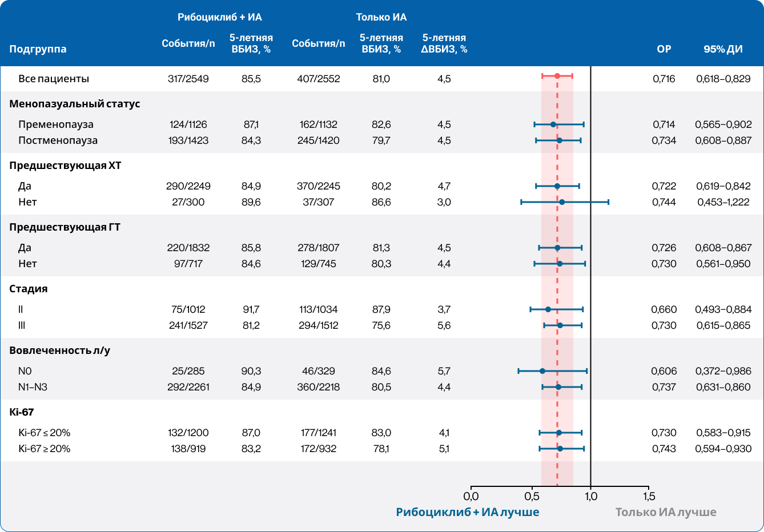
Task: Click the N0 row forest plot dot
Action: coord(542,371)
